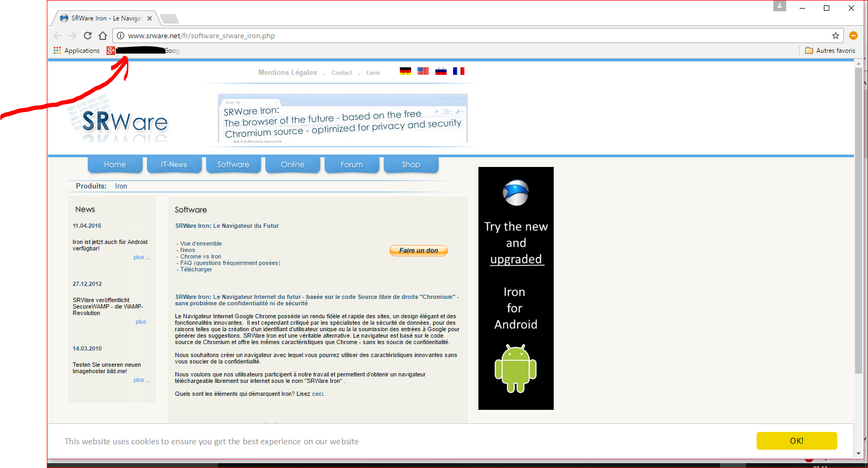
Task: Open the browser profile user icon
Action: (780, 6)
